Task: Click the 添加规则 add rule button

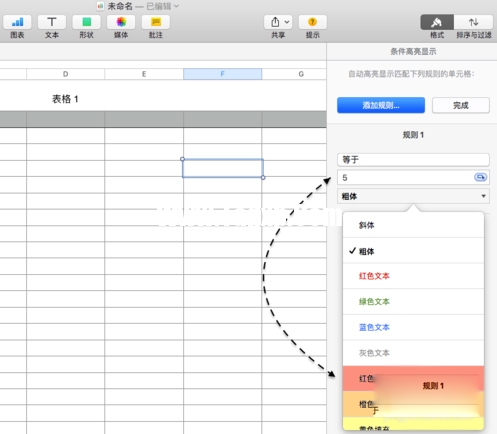Action: point(381,105)
